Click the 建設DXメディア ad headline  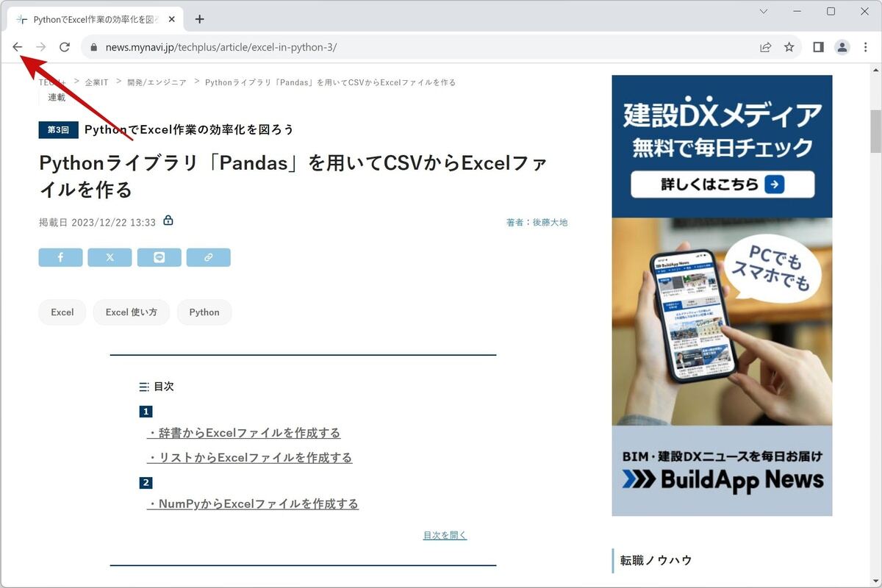tap(723, 115)
